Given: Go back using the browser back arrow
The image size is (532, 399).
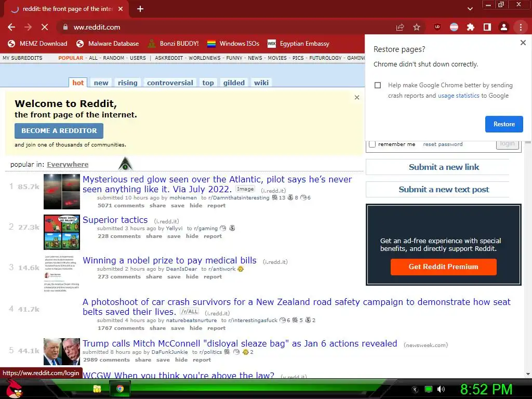Looking at the screenshot, I should [x=11, y=27].
